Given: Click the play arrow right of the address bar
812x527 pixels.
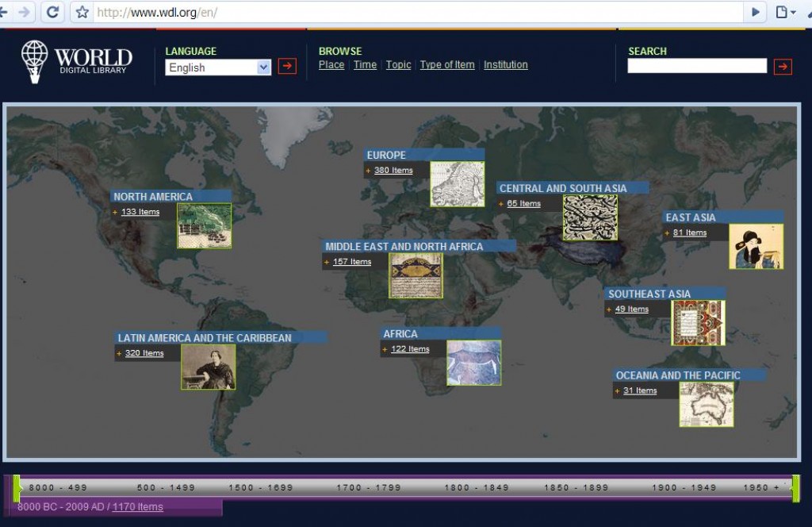Looking at the screenshot, I should [756, 12].
